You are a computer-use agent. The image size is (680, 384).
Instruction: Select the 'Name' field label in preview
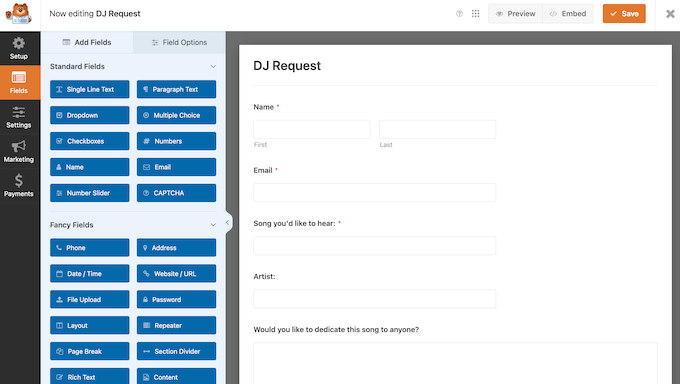pos(264,107)
